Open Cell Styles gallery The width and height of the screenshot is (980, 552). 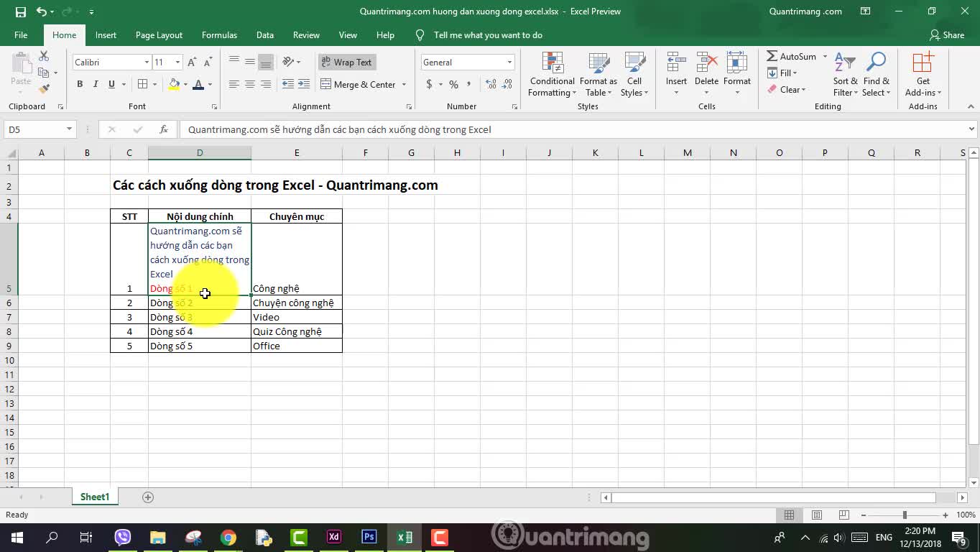[634, 74]
